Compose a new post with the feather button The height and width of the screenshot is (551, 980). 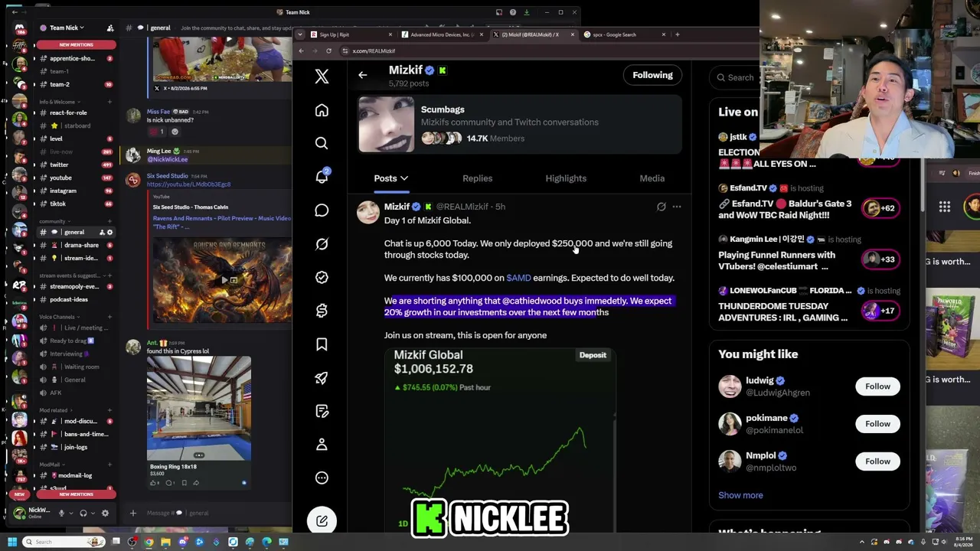click(x=322, y=521)
